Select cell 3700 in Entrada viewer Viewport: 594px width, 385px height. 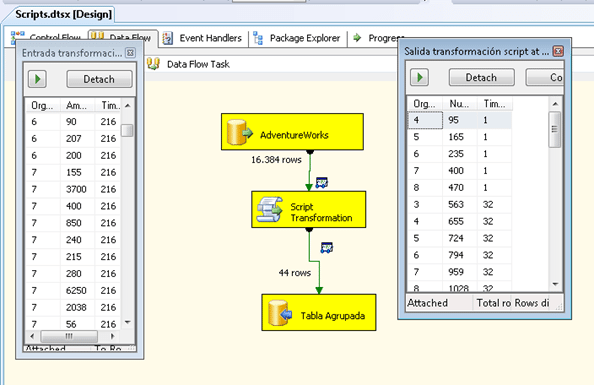coord(77,189)
